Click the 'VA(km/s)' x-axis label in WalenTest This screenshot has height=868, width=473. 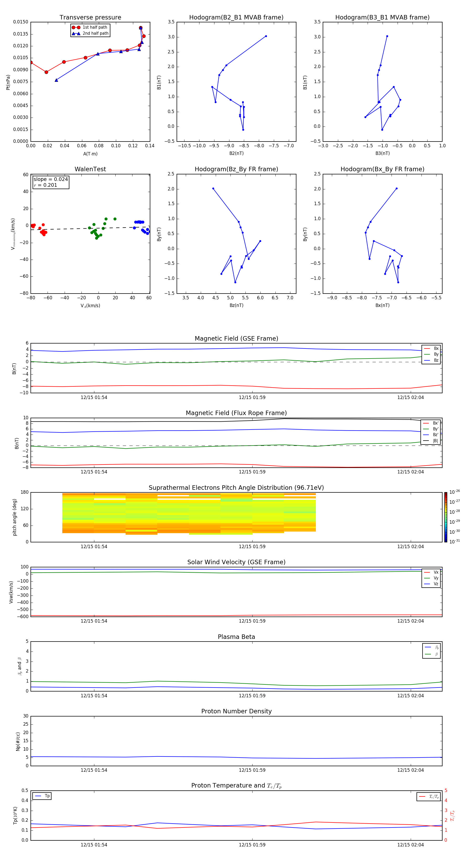point(90,306)
